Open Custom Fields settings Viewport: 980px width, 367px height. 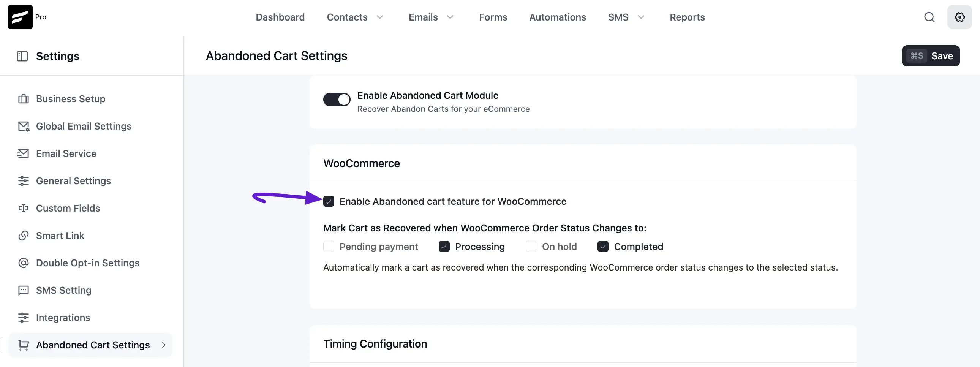click(68, 209)
